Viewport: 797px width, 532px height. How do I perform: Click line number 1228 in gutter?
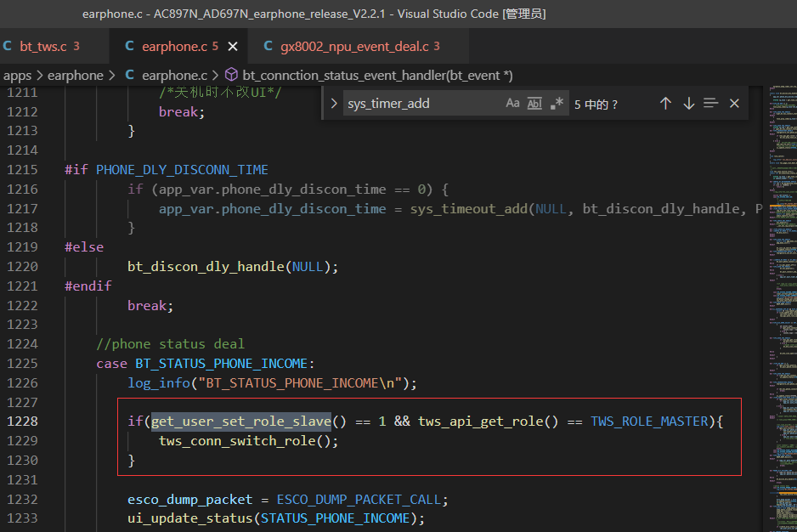tap(22, 422)
